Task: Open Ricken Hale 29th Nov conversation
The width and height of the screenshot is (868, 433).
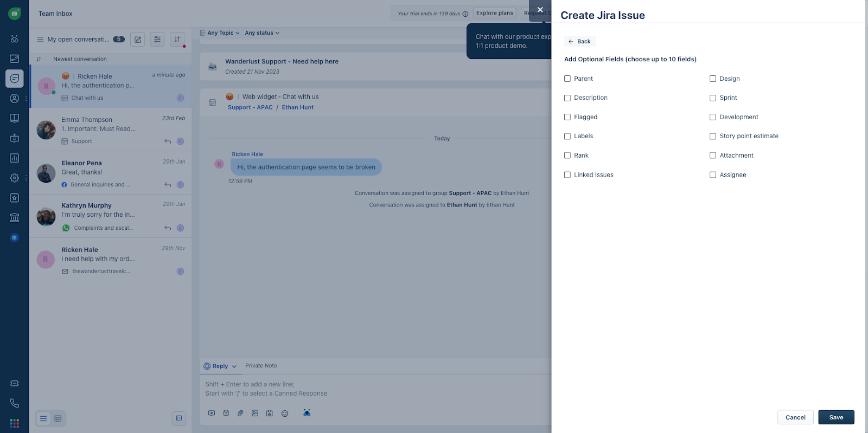Action: (x=111, y=260)
